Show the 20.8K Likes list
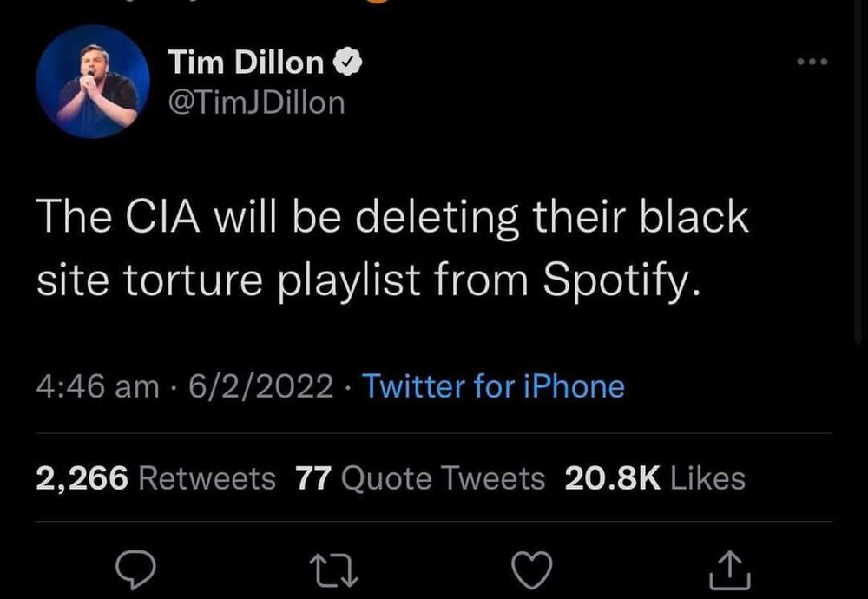 pos(654,477)
